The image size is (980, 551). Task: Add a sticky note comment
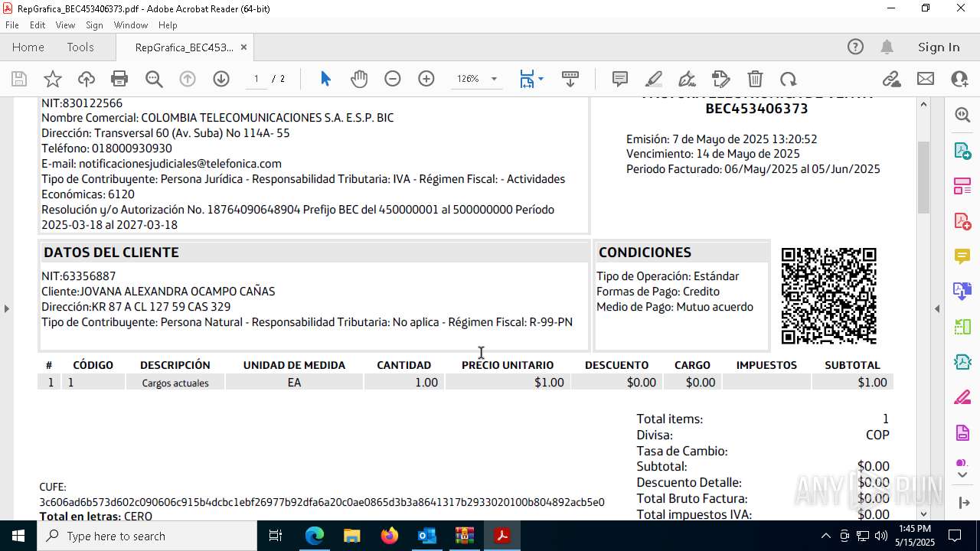[620, 79]
